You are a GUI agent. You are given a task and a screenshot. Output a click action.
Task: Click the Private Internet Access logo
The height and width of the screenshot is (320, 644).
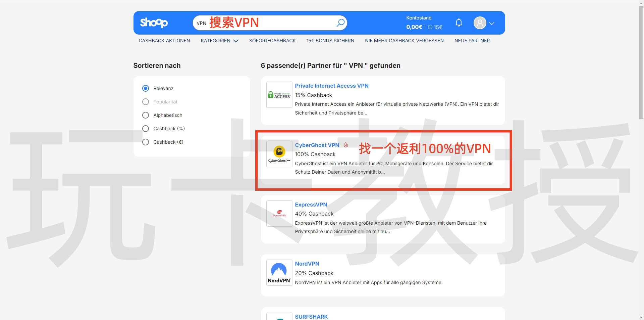coord(279,95)
